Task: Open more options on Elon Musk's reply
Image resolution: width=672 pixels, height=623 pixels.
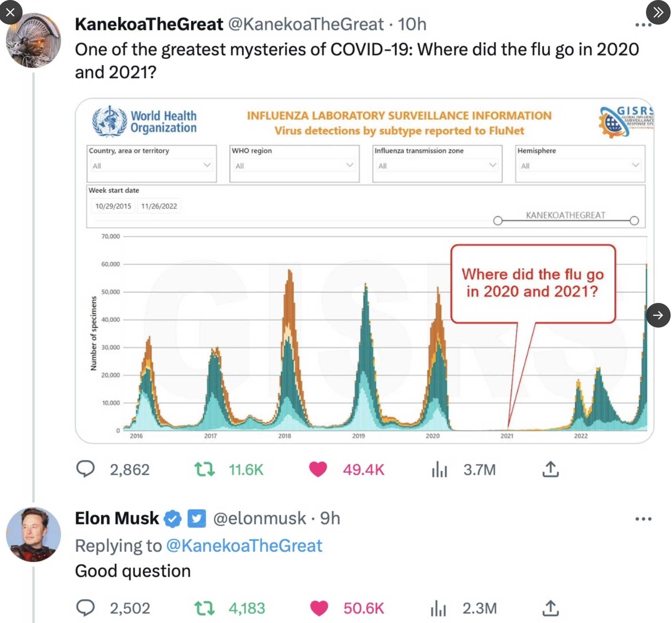Action: (x=643, y=519)
